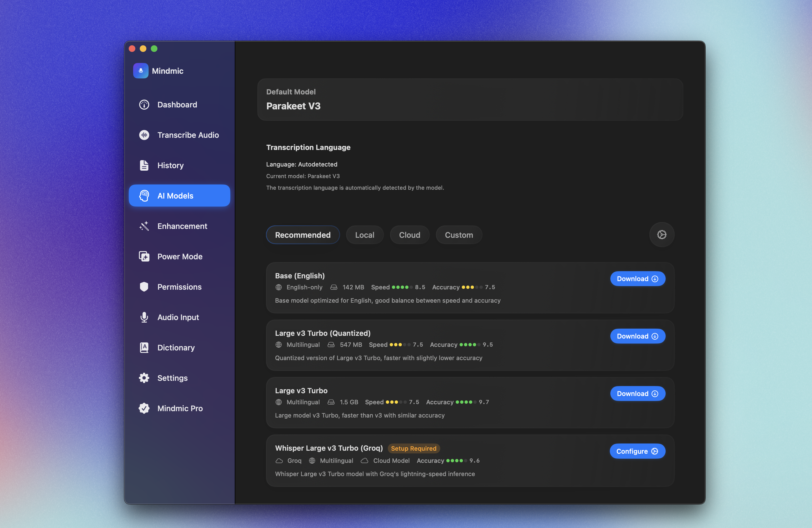Screen dimensions: 812x528
Task: Open model settings gear beside filter tabs
Action: pos(661,235)
